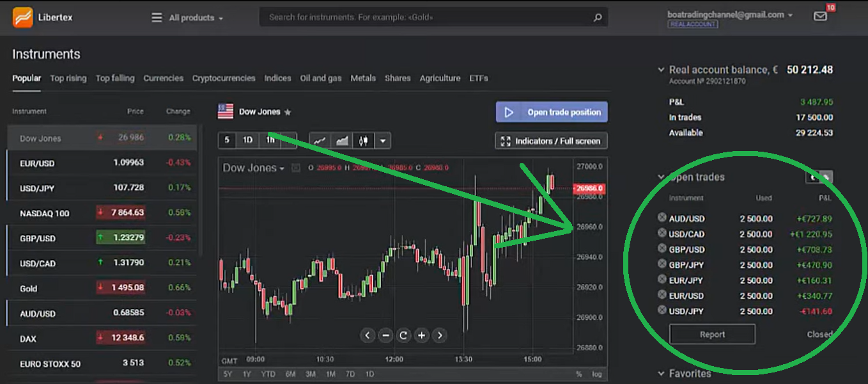Select the Gold instrument row
This screenshot has height=384, width=868.
102,288
